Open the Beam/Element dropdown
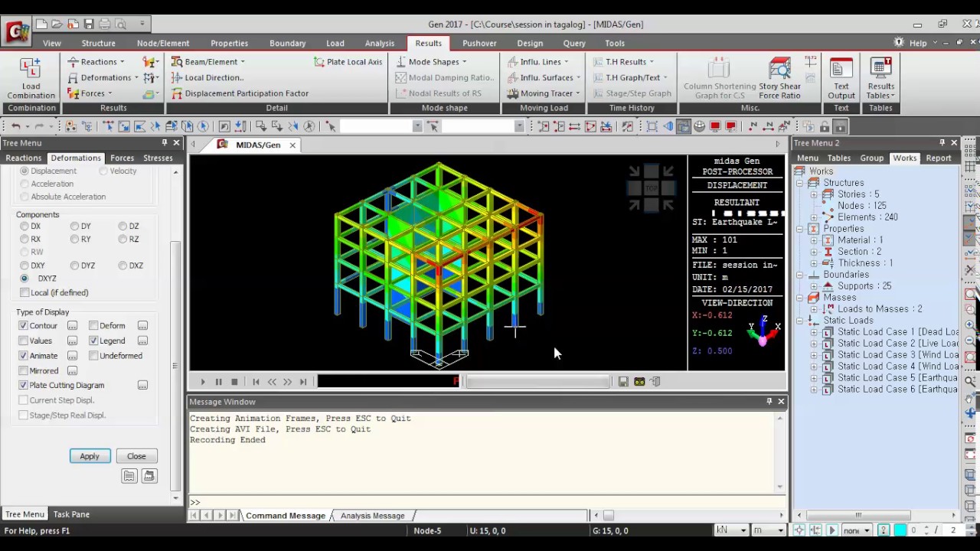Screen dimensions: 980x551 (208, 61)
